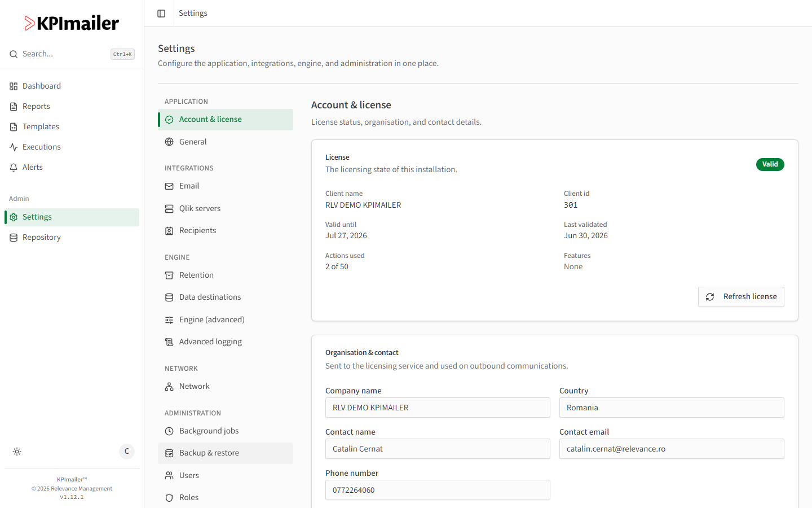Click the KPImailer logo
The height and width of the screenshot is (508, 812).
pos(72,23)
